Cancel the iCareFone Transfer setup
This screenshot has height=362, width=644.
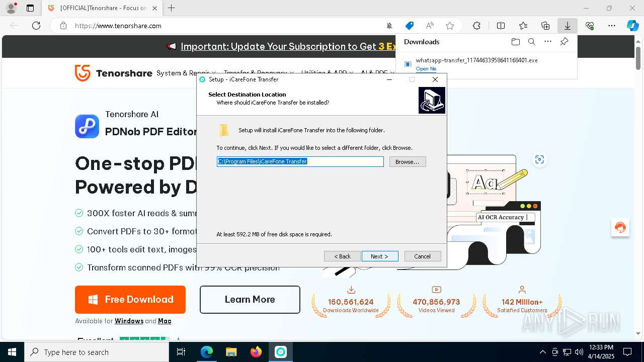423,256
